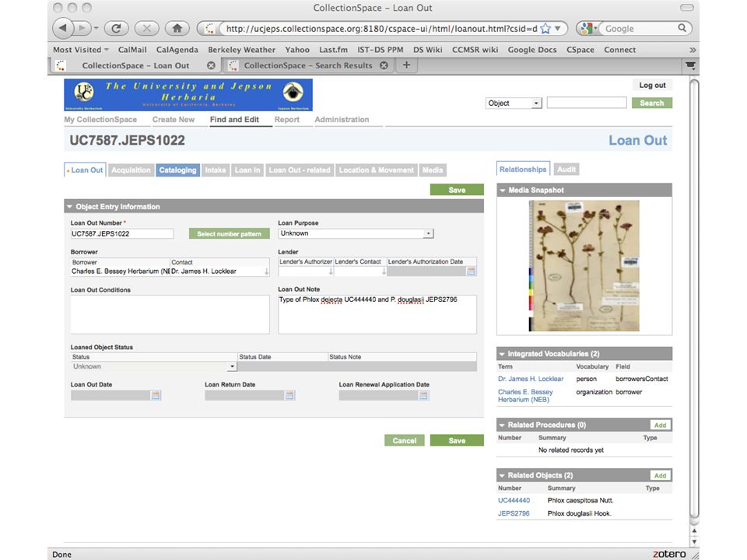Bookmark page with star icon
This screenshot has width=747, height=560.
546,29
